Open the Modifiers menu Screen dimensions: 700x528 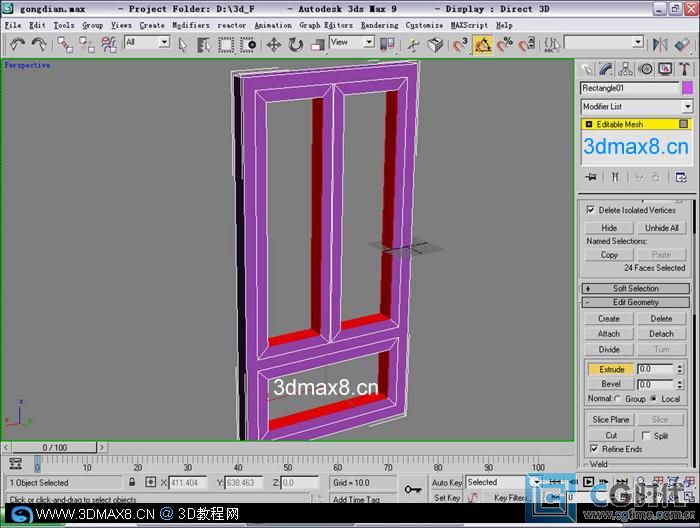click(x=191, y=25)
